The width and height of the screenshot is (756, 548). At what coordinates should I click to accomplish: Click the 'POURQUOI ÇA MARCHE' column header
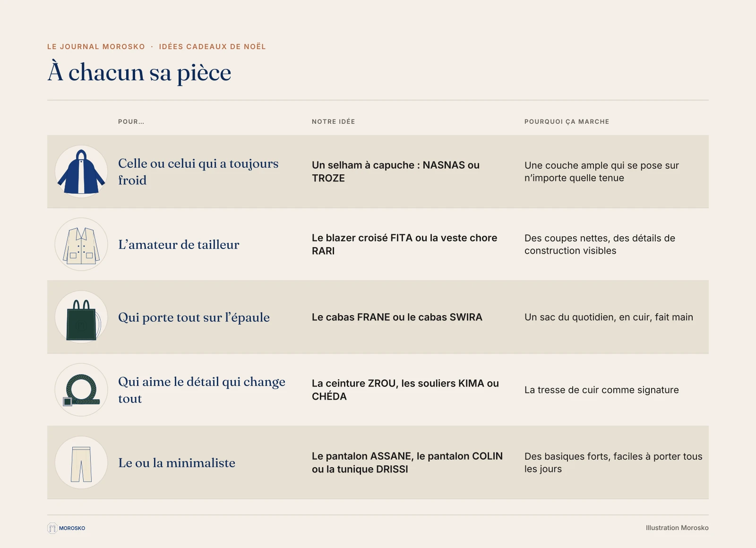click(x=567, y=122)
